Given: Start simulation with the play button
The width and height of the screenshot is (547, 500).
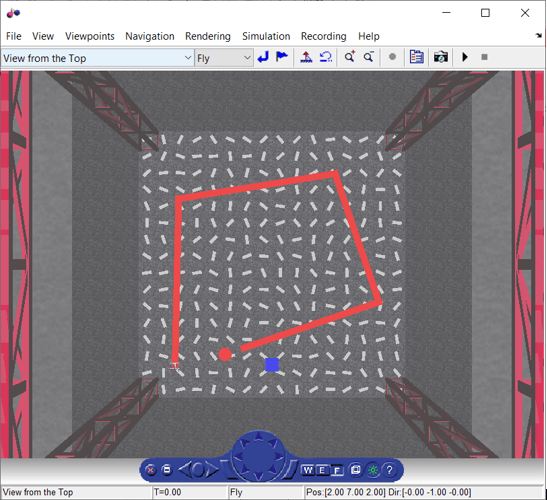Looking at the screenshot, I should coord(465,57).
